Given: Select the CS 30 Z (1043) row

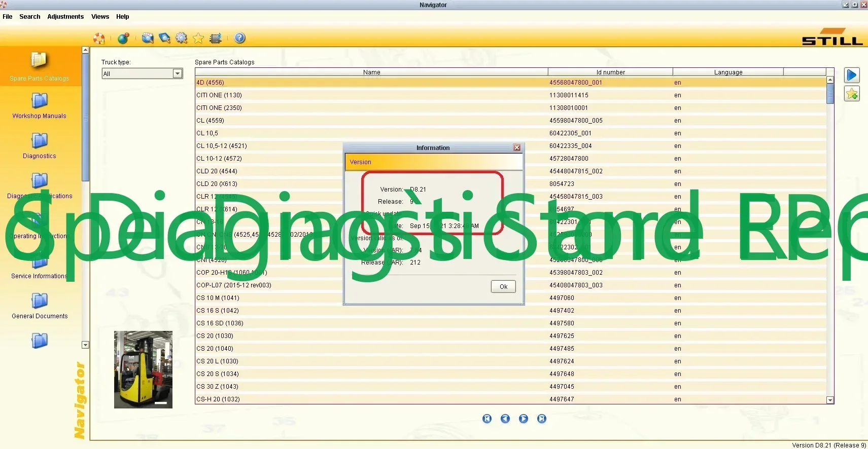Looking at the screenshot, I should 510,386.
